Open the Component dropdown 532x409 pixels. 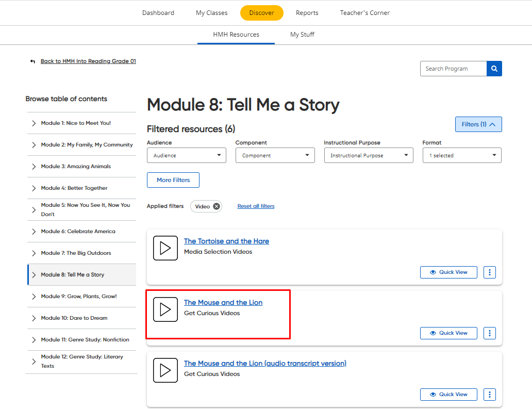pyautogui.click(x=275, y=155)
